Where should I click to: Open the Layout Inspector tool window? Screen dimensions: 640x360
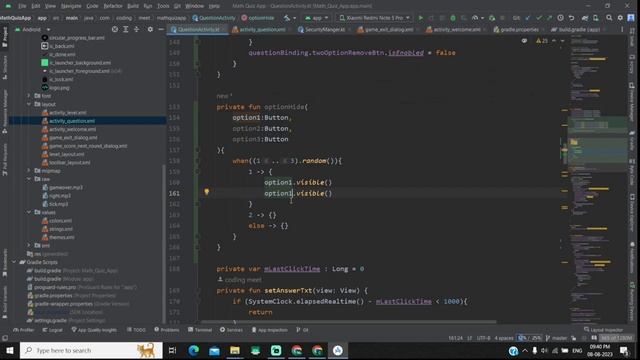click(603, 330)
